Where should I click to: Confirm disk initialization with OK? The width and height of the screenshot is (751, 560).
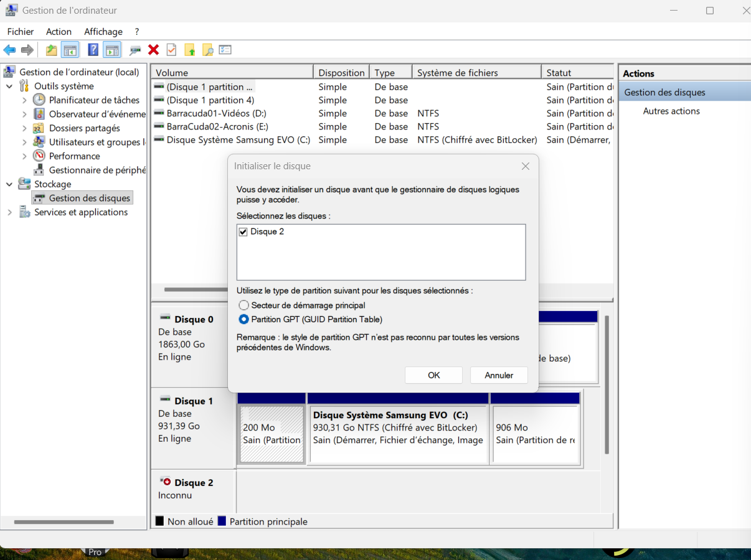[x=434, y=375]
